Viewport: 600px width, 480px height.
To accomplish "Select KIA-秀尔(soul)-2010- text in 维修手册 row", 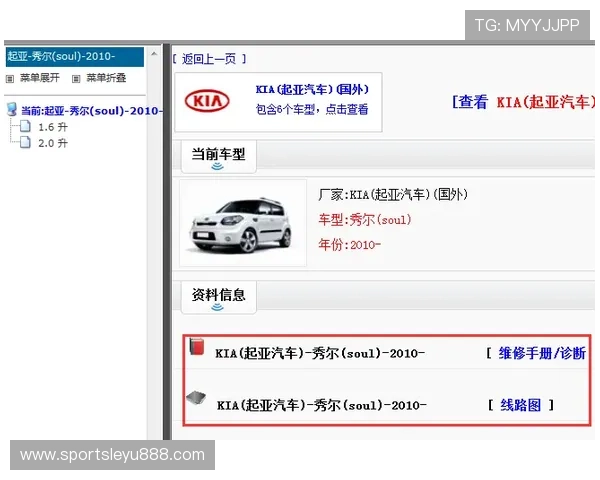I will pyautogui.click(x=320, y=353).
